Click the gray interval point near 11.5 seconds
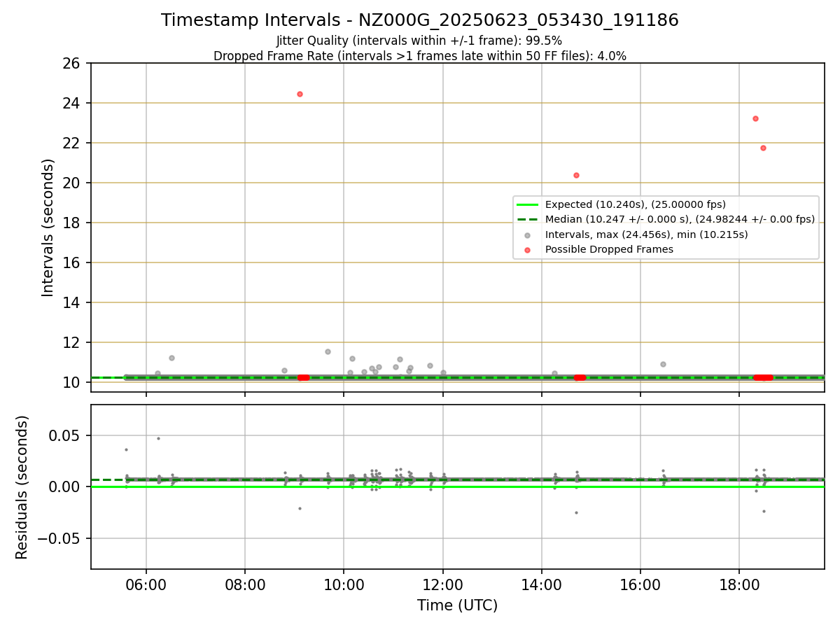The height and width of the screenshot is (630, 840). [x=328, y=351]
